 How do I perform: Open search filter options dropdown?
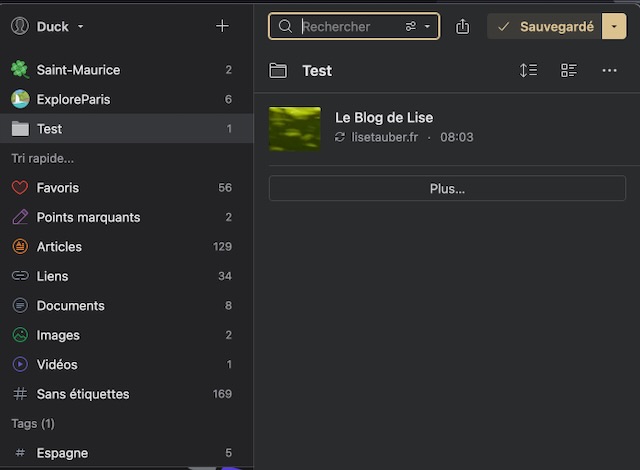pos(417,27)
